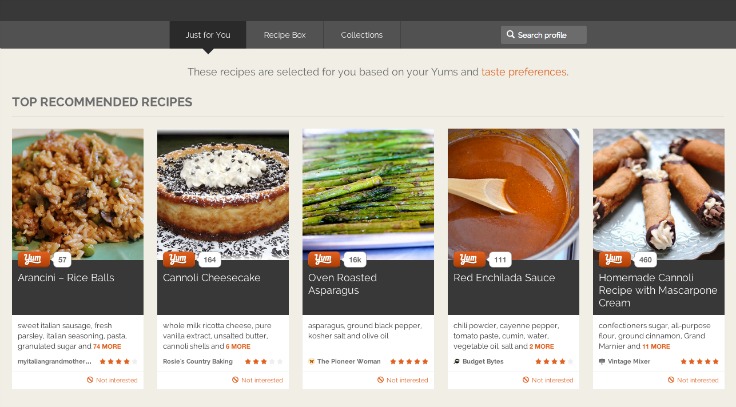The height and width of the screenshot is (407, 736).
Task: Expand 11 MORE ingredients on Homemade Cannoli
Action: tap(656, 346)
